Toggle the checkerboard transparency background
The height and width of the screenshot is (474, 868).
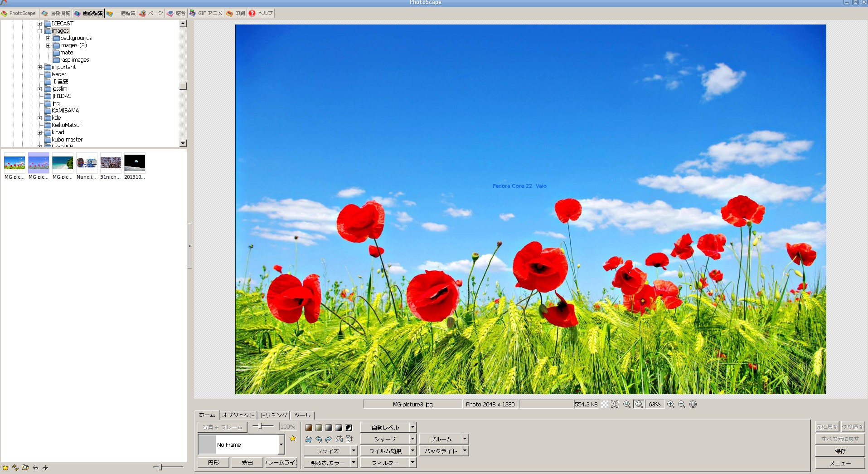tap(605, 404)
